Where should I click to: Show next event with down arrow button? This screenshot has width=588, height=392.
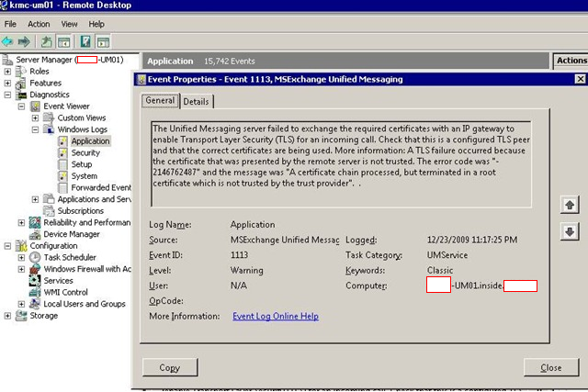click(x=570, y=231)
